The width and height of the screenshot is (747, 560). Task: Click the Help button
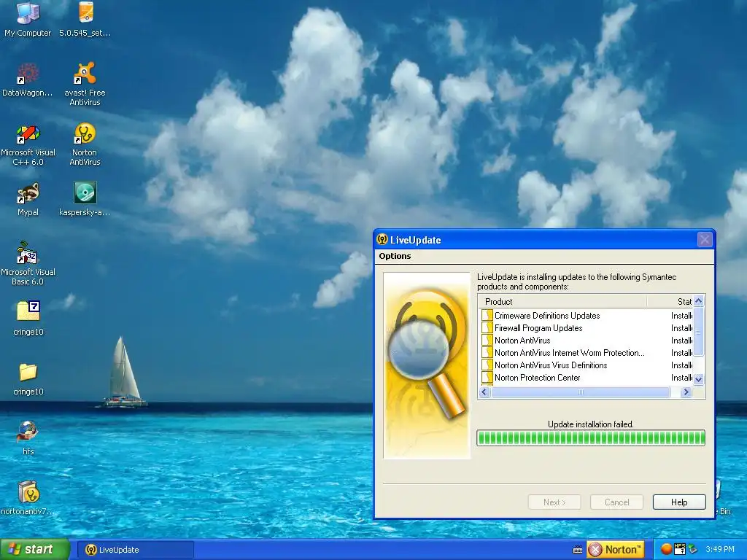pyautogui.click(x=679, y=502)
